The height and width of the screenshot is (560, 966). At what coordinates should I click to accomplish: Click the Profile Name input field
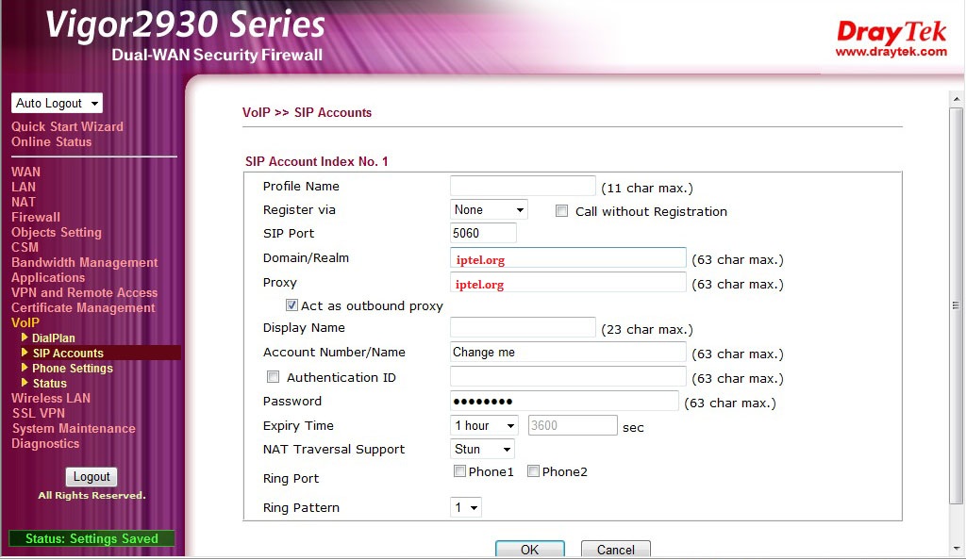(x=523, y=186)
